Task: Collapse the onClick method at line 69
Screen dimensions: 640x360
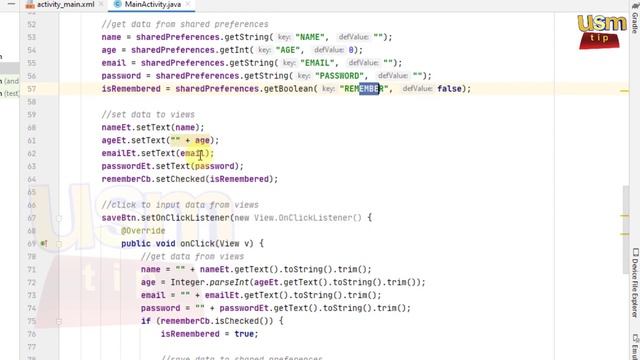Action: tap(59, 244)
